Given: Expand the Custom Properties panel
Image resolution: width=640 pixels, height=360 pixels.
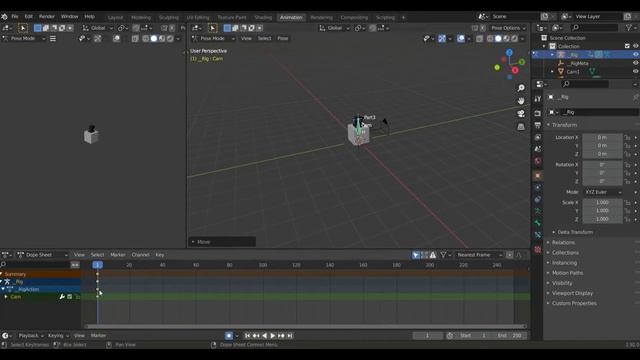Looking at the screenshot, I should [x=574, y=303].
